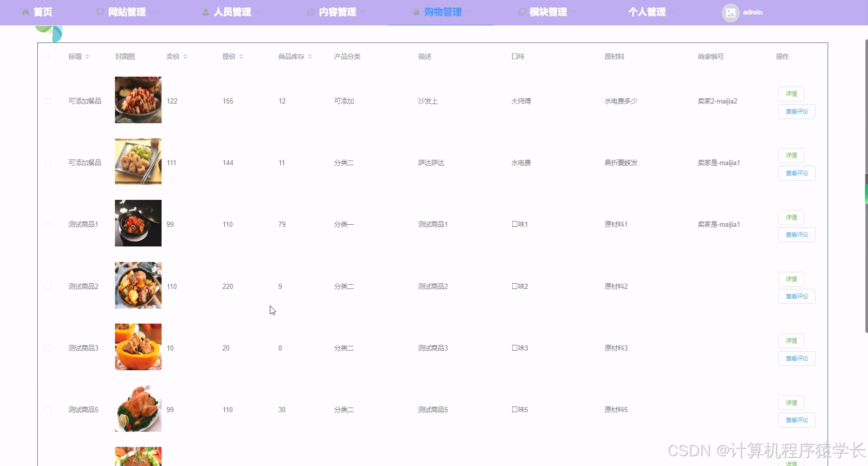Click 查看评论 for the 卖家2-maijia2 row

point(797,111)
